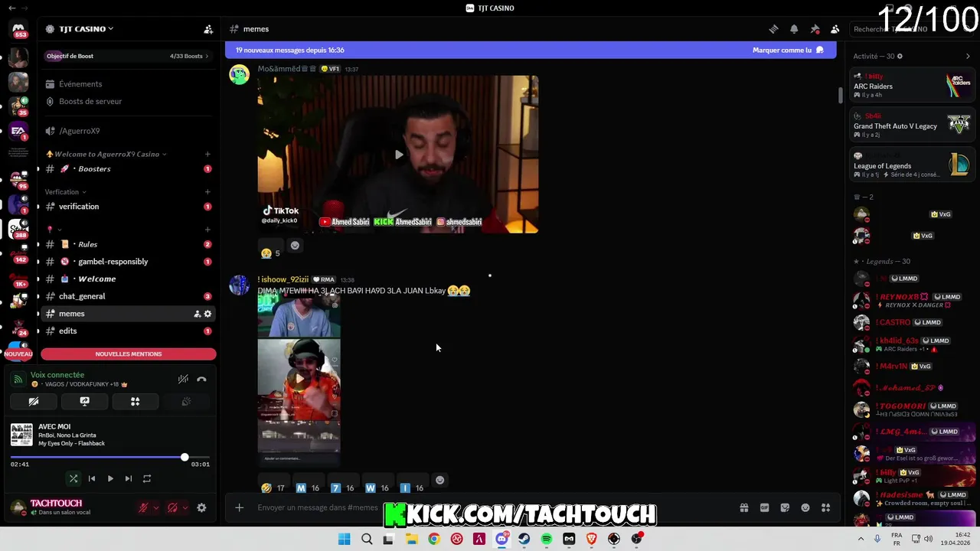Screen dimensions: 980x551
Task: Open the Rules channel
Action: [129, 244]
